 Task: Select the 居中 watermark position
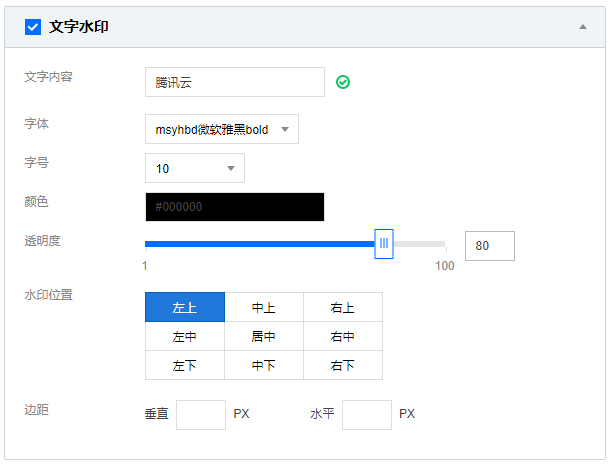coord(264,336)
